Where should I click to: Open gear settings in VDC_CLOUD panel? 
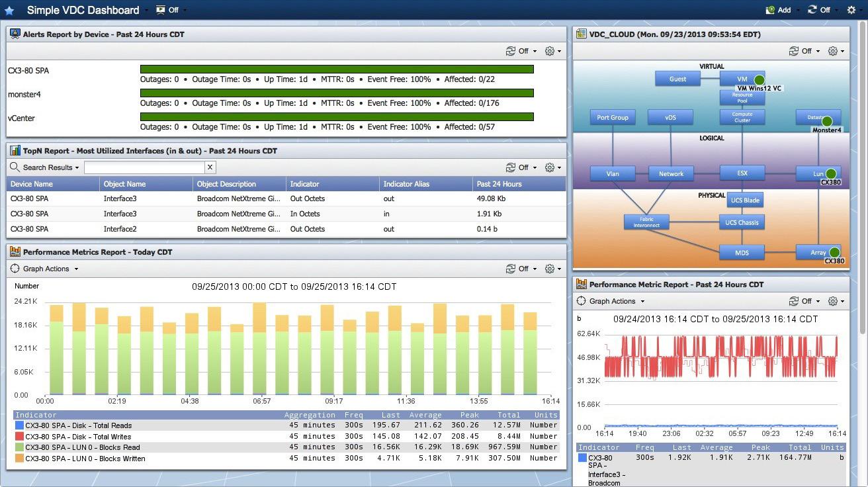click(833, 51)
